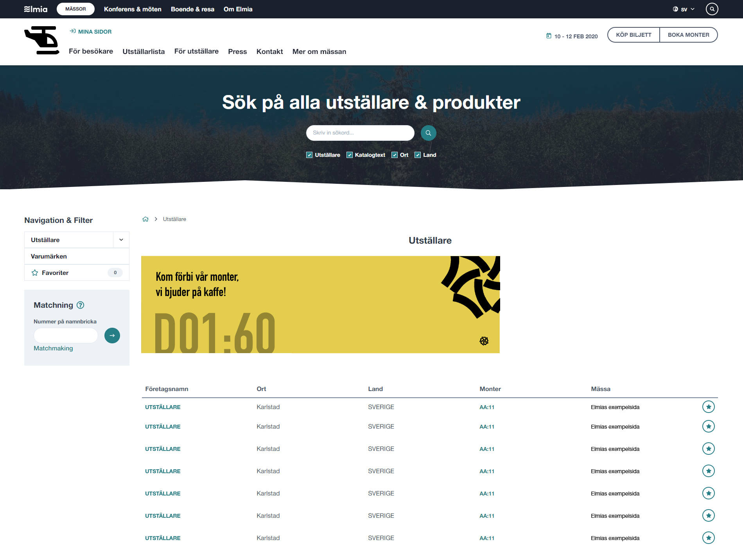Submit name badge number with arrow button
743x560 pixels.
112,336
